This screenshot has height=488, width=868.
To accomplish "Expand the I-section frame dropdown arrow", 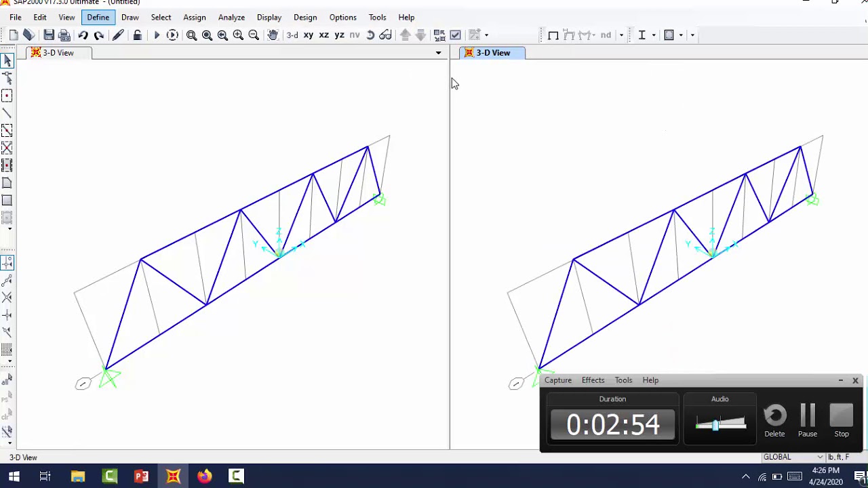I will (x=654, y=35).
